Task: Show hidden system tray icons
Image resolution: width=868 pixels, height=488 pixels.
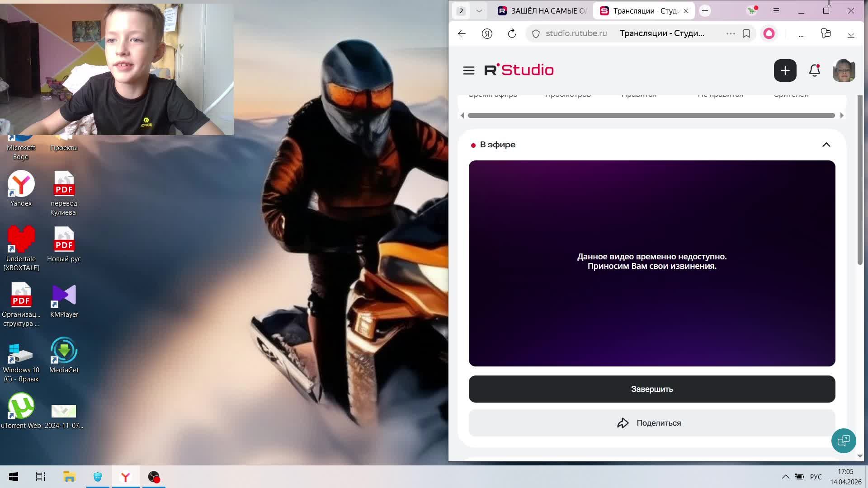Action: point(785,477)
